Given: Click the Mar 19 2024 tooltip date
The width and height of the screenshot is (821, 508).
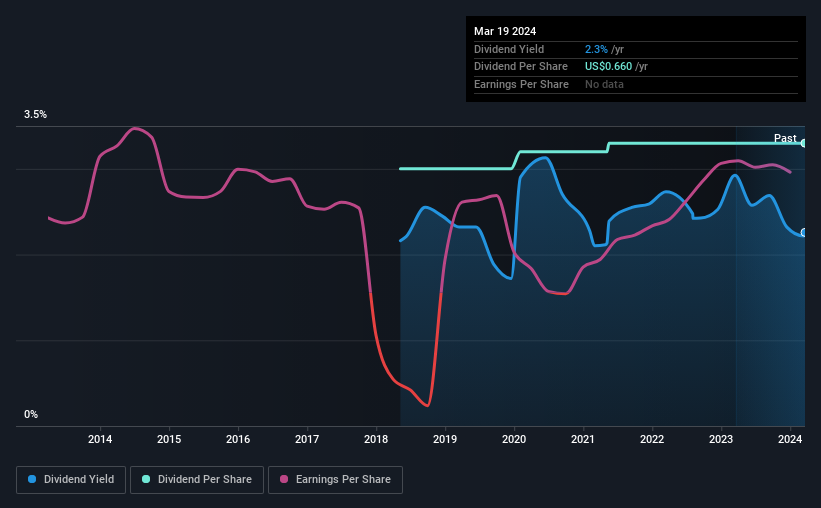Looking at the screenshot, I should pyautogui.click(x=505, y=31).
